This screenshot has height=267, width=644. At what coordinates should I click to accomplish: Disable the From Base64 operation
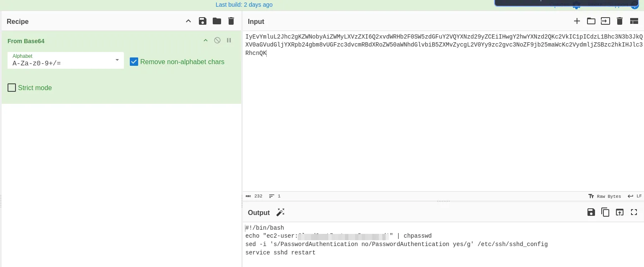(x=217, y=41)
